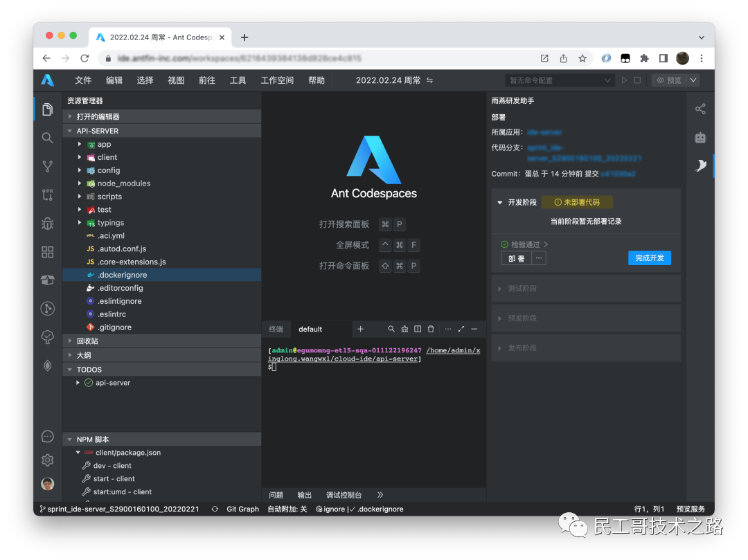The height and width of the screenshot is (560, 748).
Task: Open the Git Graph circular icon in sidebar
Action: 47,308
